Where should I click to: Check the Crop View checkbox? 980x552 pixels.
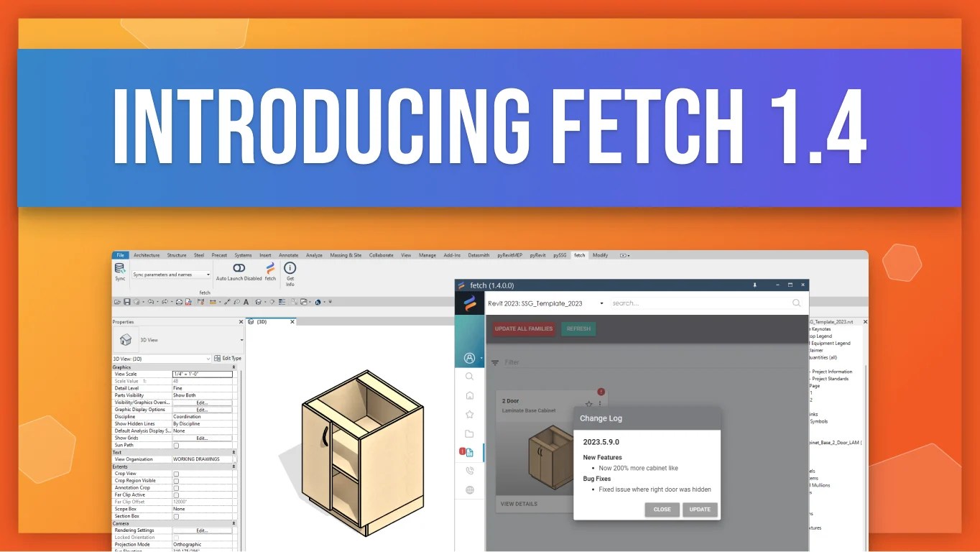[176, 474]
